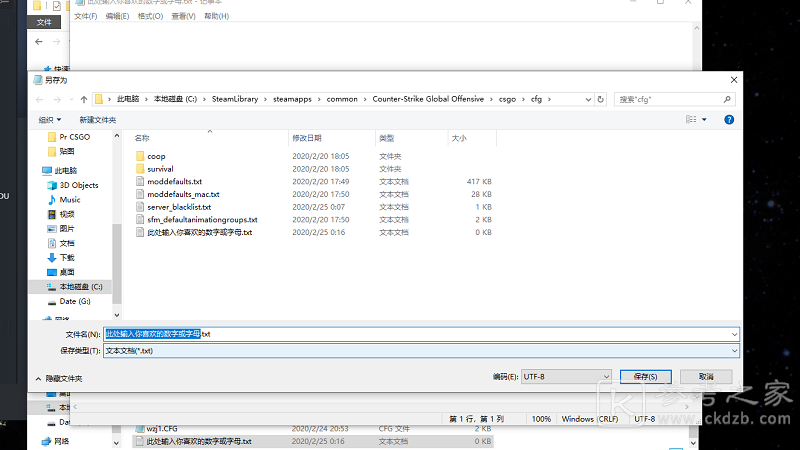Screen dimensions: 800x450
Task: Expand the 保存类型 file type combo box
Action: point(734,351)
